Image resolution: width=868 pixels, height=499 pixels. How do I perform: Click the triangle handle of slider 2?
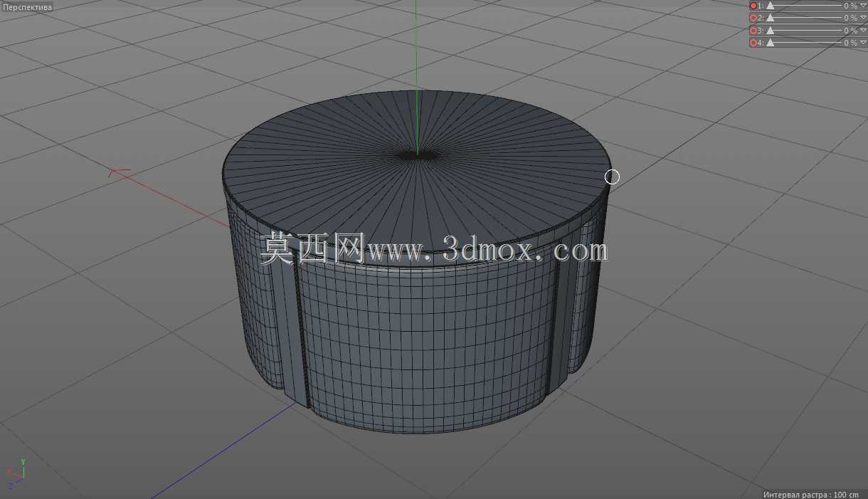coord(770,18)
